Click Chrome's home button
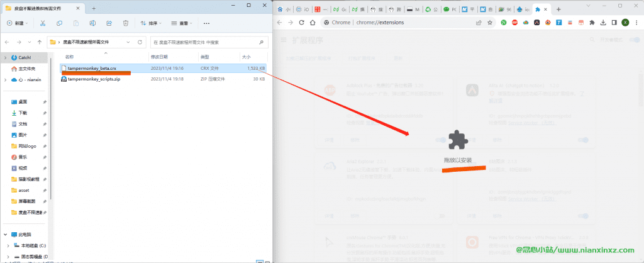Image resolution: width=644 pixels, height=263 pixels. pyautogui.click(x=313, y=23)
